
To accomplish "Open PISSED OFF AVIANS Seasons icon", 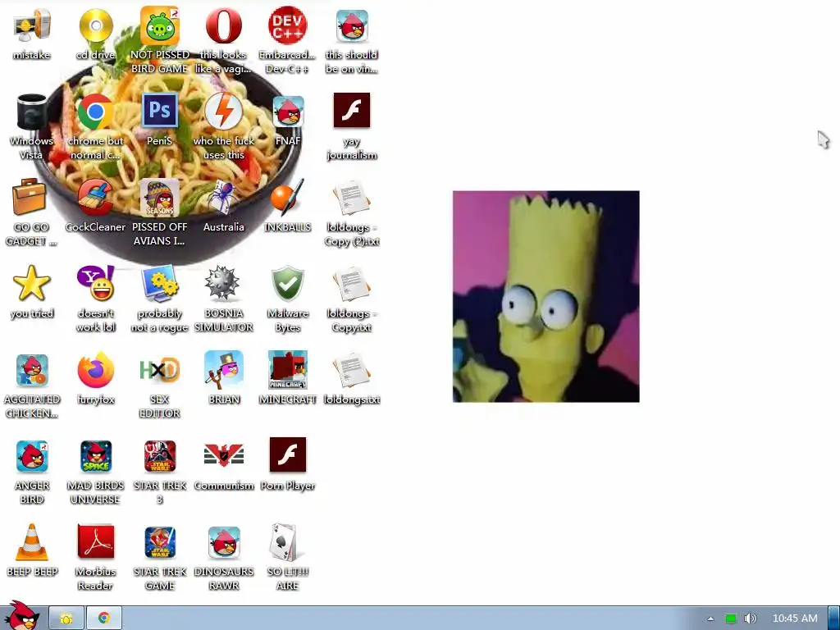I will click(160, 198).
